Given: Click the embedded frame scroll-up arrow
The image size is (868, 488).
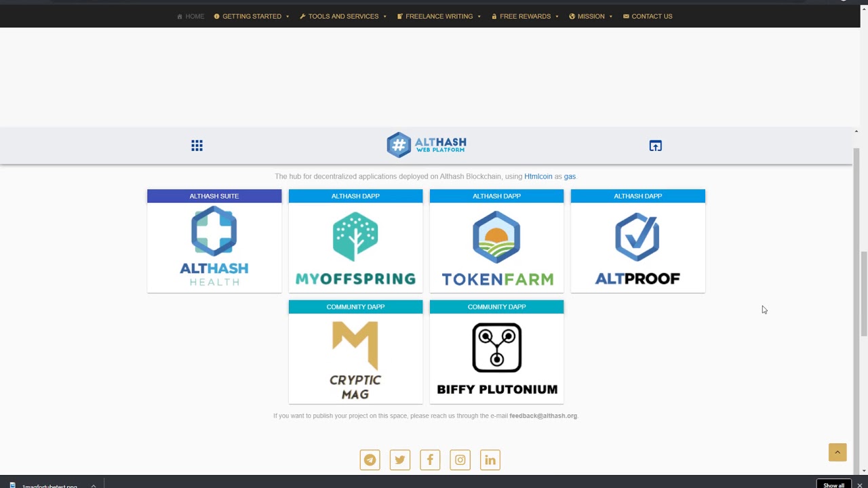Looking at the screenshot, I should 856,131.
